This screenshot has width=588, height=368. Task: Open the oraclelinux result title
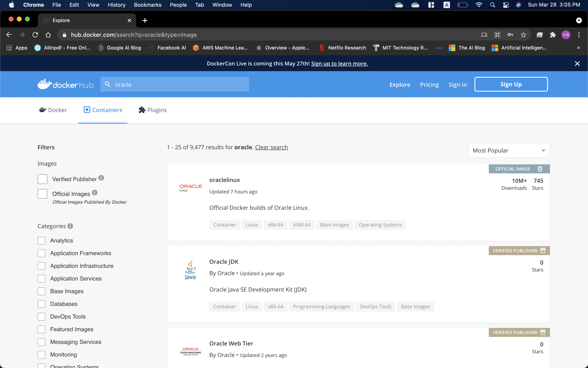tap(225, 180)
